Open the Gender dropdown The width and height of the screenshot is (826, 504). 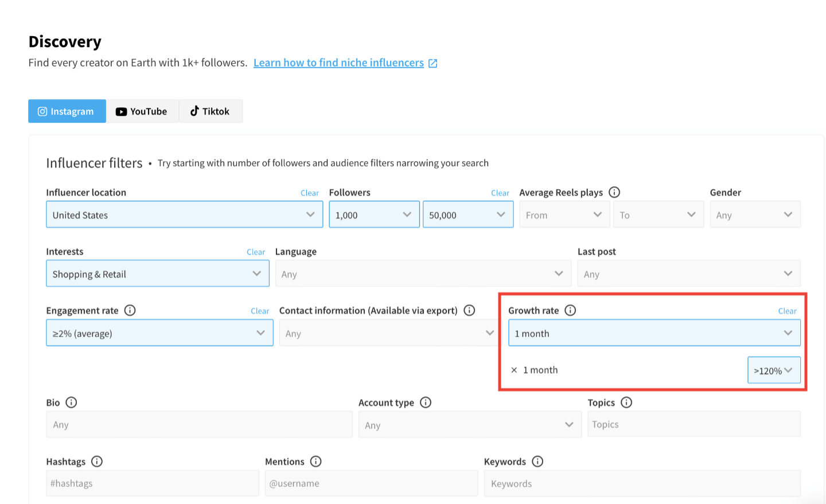(755, 214)
